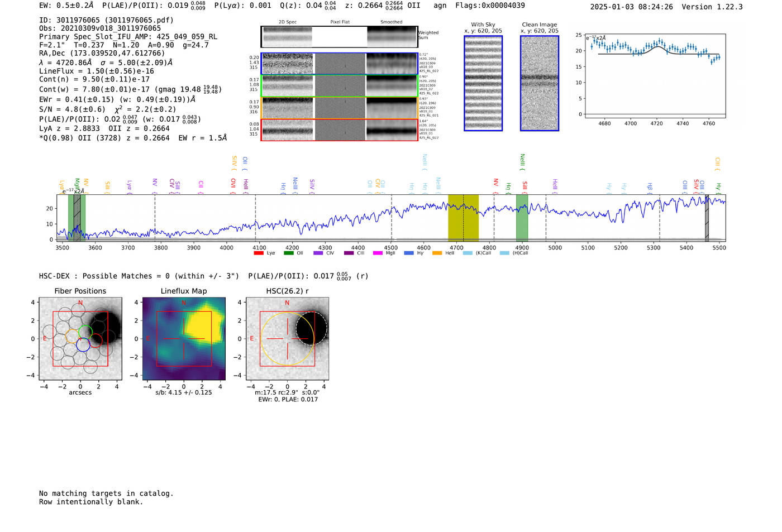Click the 'S/N = 4.8(±0.6)' text
This screenshot has height=532, width=782.
point(72,109)
